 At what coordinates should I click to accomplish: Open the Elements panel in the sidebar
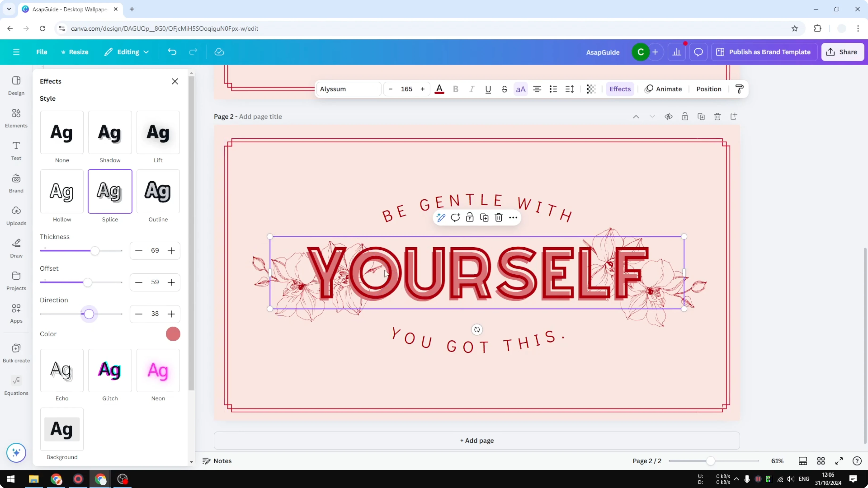click(x=16, y=118)
